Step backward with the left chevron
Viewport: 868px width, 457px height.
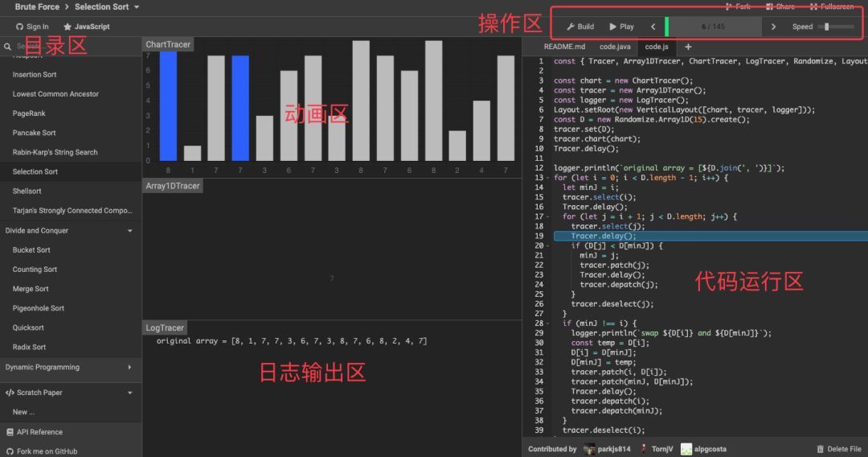653,27
